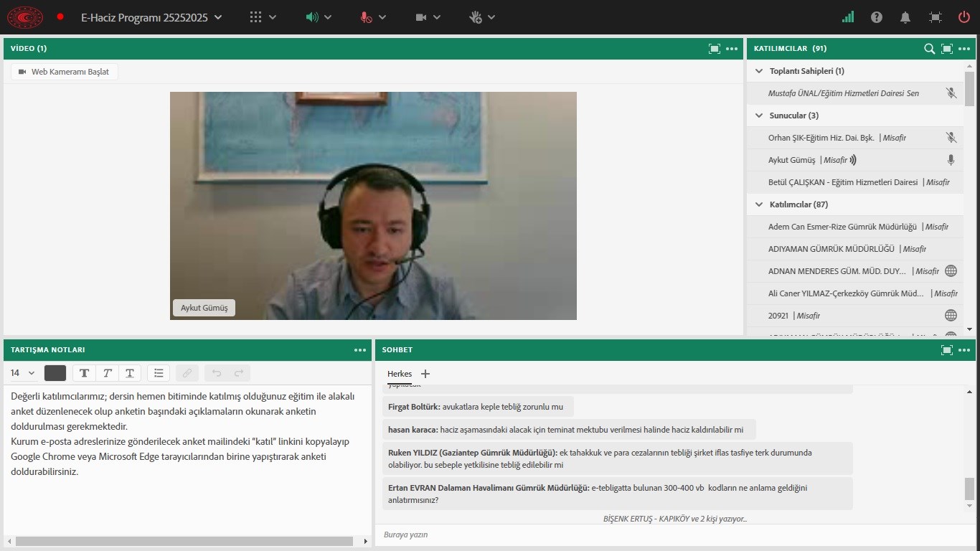Open Sohbet pod options menu

click(x=964, y=350)
